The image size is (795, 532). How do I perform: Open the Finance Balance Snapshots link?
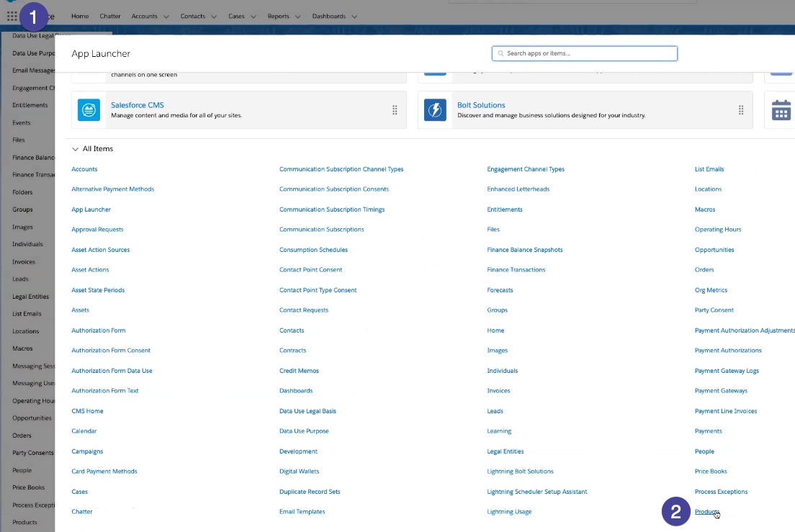click(525, 250)
